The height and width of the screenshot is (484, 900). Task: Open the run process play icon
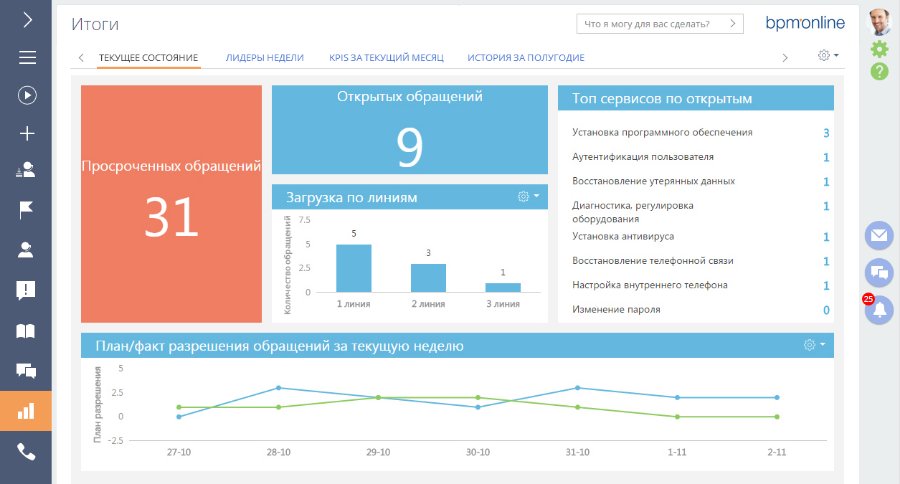[26, 95]
